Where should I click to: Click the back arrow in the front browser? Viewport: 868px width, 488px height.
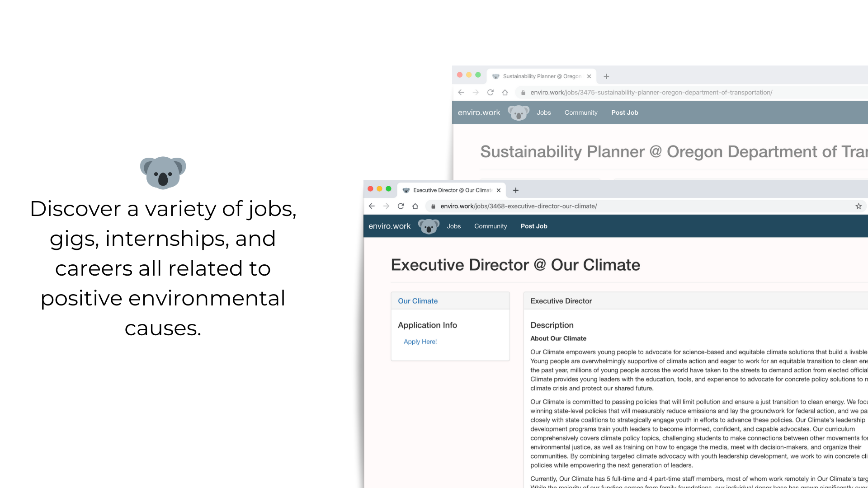[372, 206]
